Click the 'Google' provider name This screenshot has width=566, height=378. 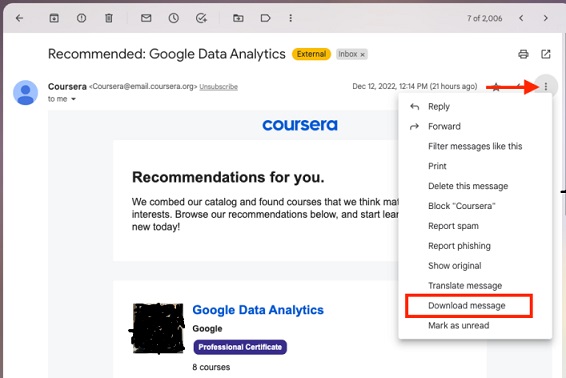coord(207,329)
